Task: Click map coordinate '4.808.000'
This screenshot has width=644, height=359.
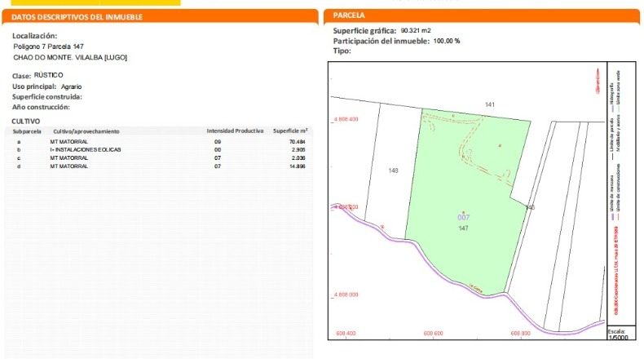Action: tap(346, 295)
